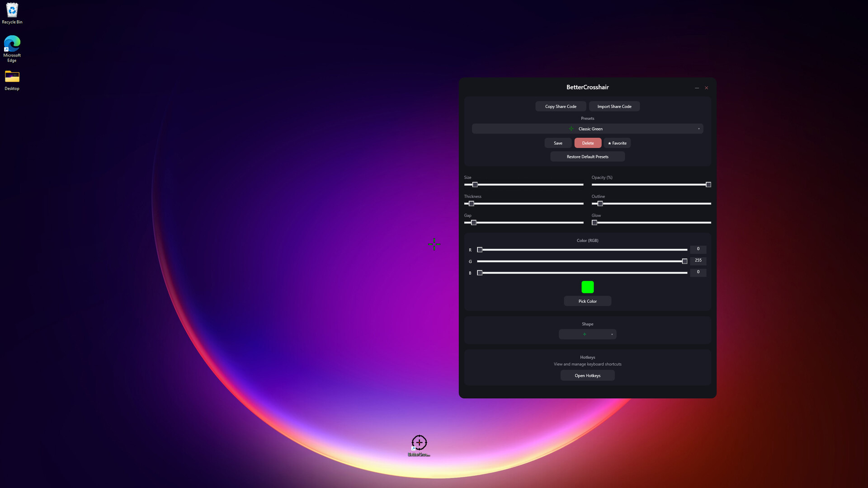Click the star Favorite button
The image size is (868, 488).
click(617, 143)
